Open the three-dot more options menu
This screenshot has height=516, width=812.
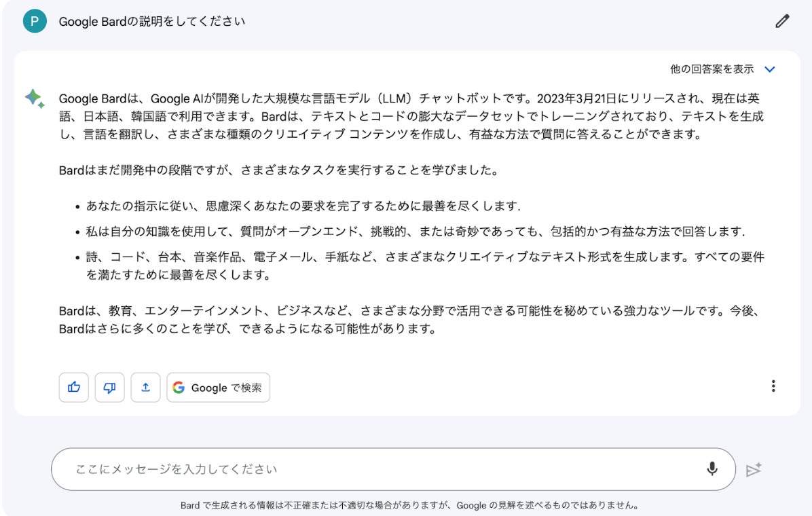tap(773, 386)
